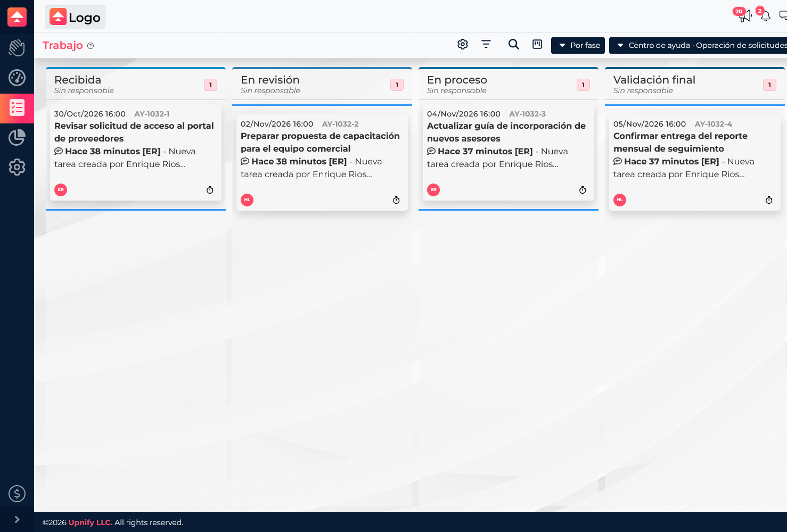The width and height of the screenshot is (787, 532).
Task: Click the Validación final column header
Action: 695,84
